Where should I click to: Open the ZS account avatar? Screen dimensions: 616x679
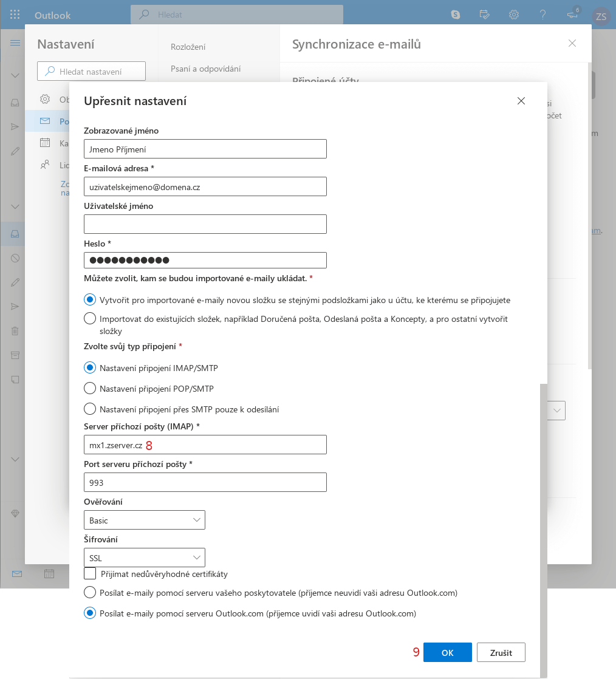601,16
